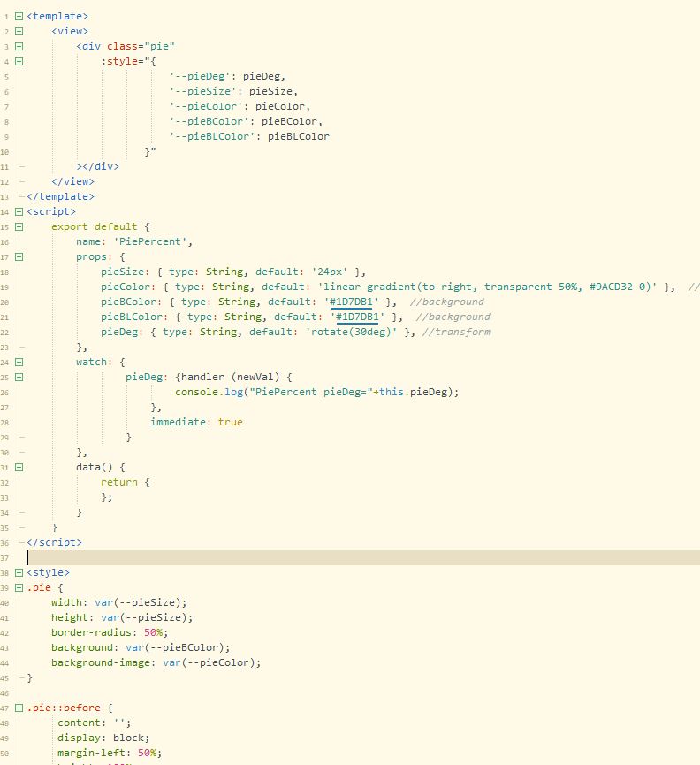Collapse the pieDeg handler fold on line 25

click(19, 377)
